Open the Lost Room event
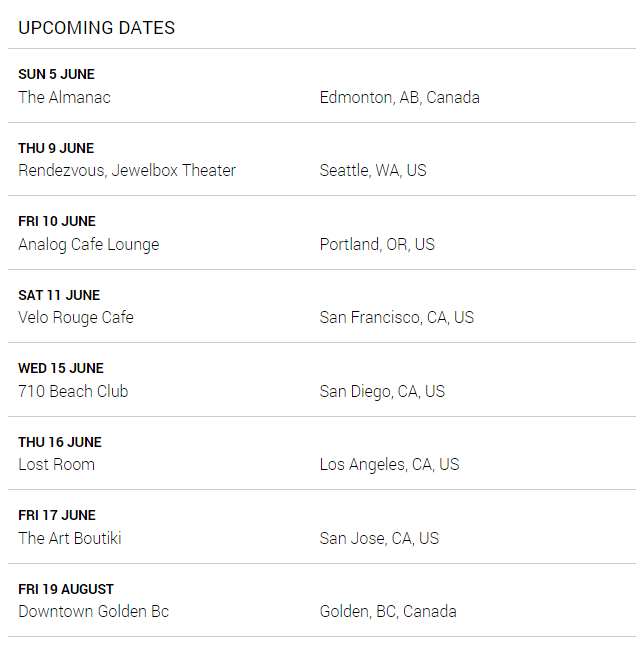Viewport: 636px width, 656px height. [x=57, y=464]
